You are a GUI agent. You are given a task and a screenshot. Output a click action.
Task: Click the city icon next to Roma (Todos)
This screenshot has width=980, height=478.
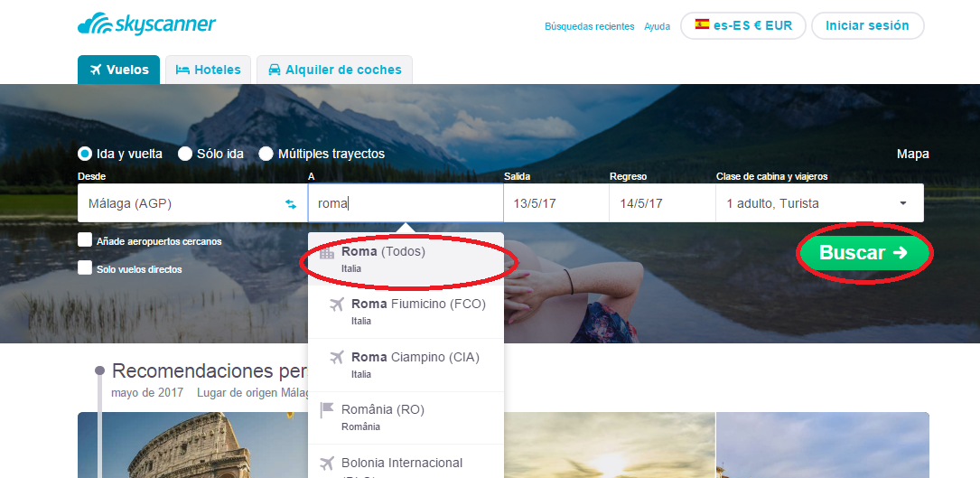tap(327, 253)
